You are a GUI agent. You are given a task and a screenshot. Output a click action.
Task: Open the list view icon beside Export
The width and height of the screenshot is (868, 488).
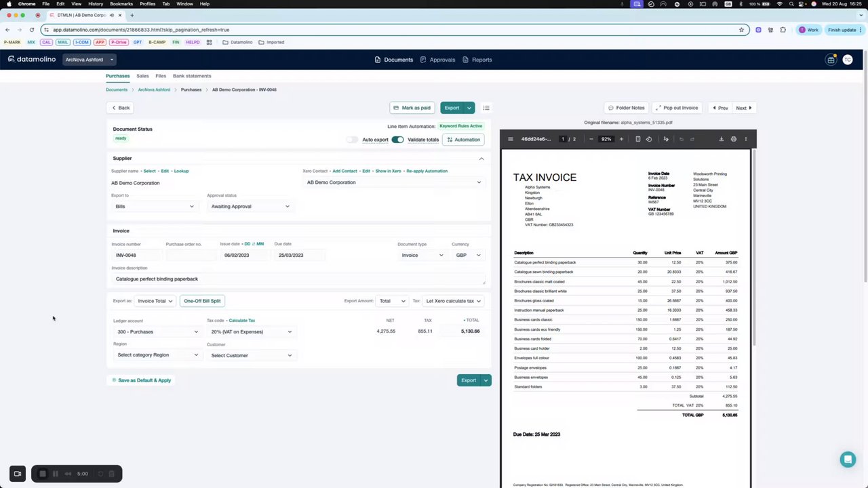tap(486, 108)
